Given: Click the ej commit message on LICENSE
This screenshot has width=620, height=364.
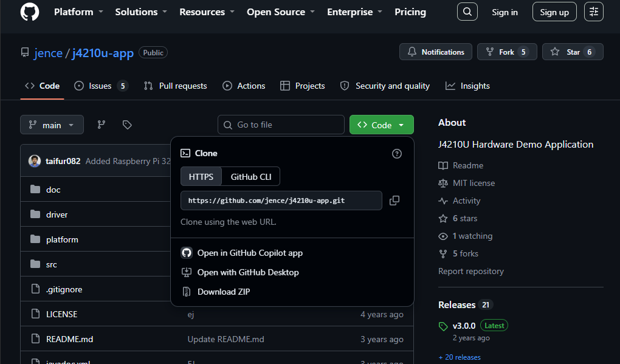Looking at the screenshot, I should coord(191,315).
